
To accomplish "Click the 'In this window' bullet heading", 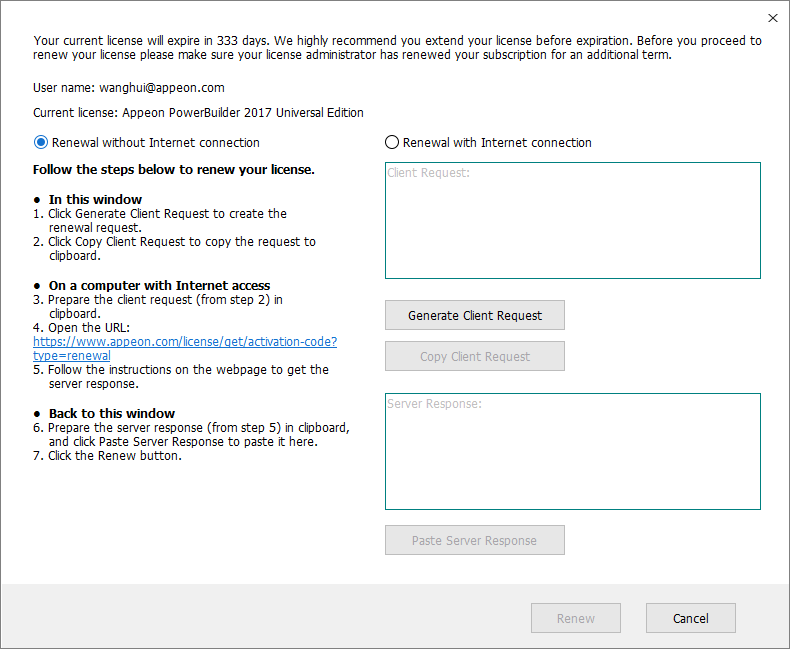I will coord(95,199).
